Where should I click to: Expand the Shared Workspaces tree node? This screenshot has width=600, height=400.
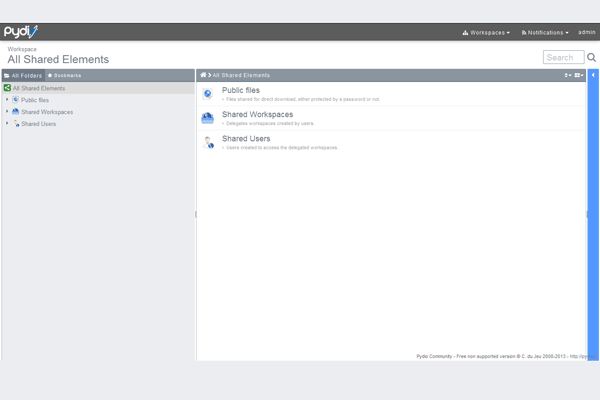point(7,112)
